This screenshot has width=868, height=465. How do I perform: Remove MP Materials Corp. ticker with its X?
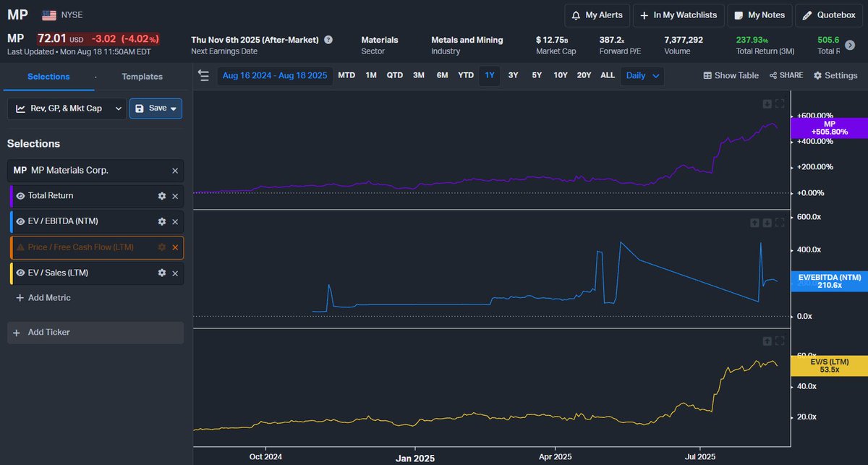pos(175,171)
